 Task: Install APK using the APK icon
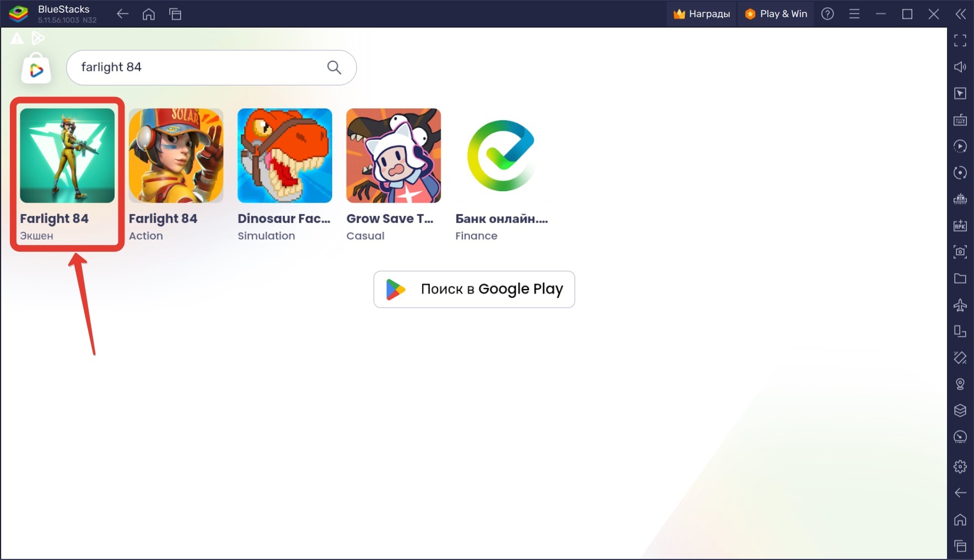[960, 225]
